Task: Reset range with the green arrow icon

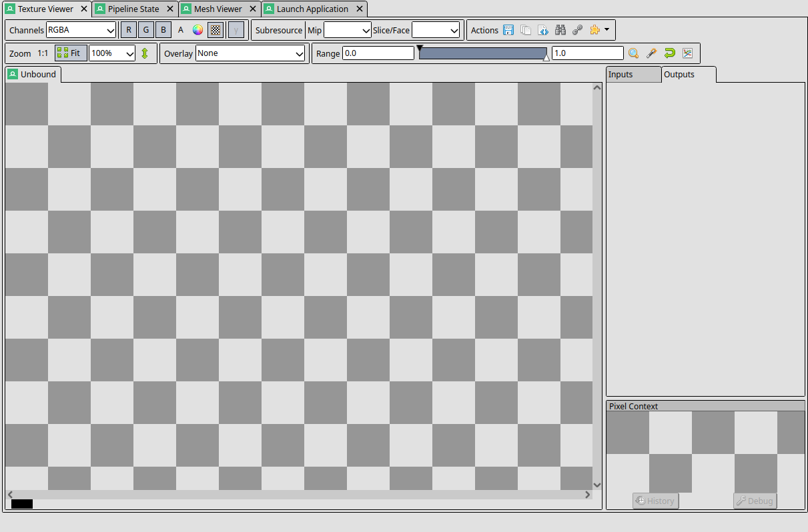Action: (670, 53)
